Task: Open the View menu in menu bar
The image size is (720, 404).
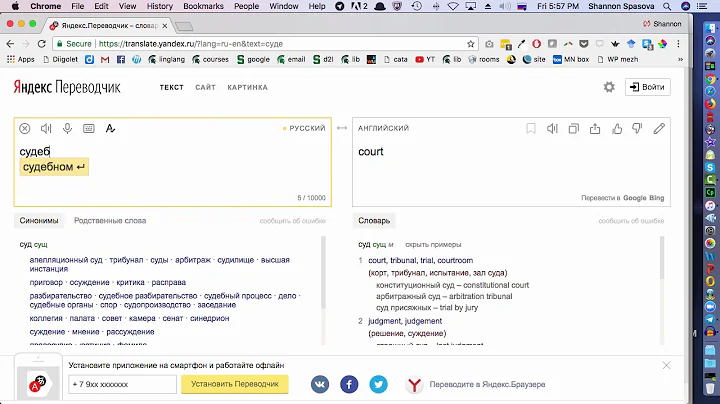Action: pyautogui.click(x=127, y=6)
